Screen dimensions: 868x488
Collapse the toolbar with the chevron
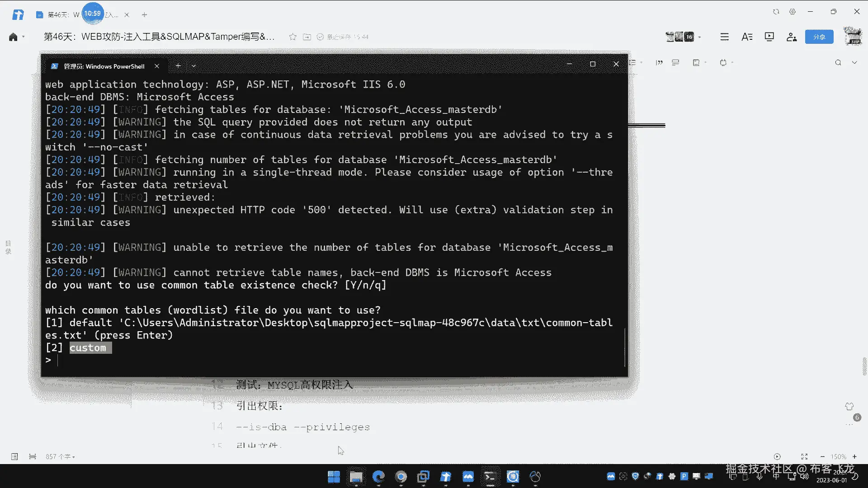tap(854, 63)
